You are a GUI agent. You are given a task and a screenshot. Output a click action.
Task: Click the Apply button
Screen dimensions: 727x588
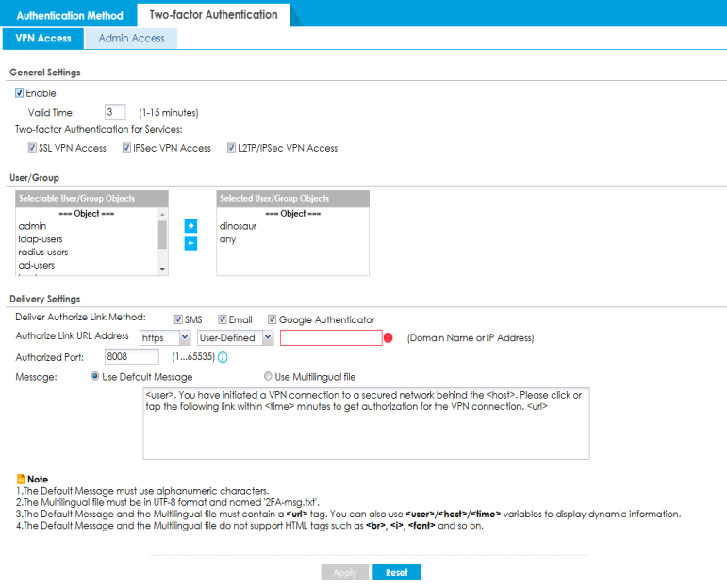point(344,572)
